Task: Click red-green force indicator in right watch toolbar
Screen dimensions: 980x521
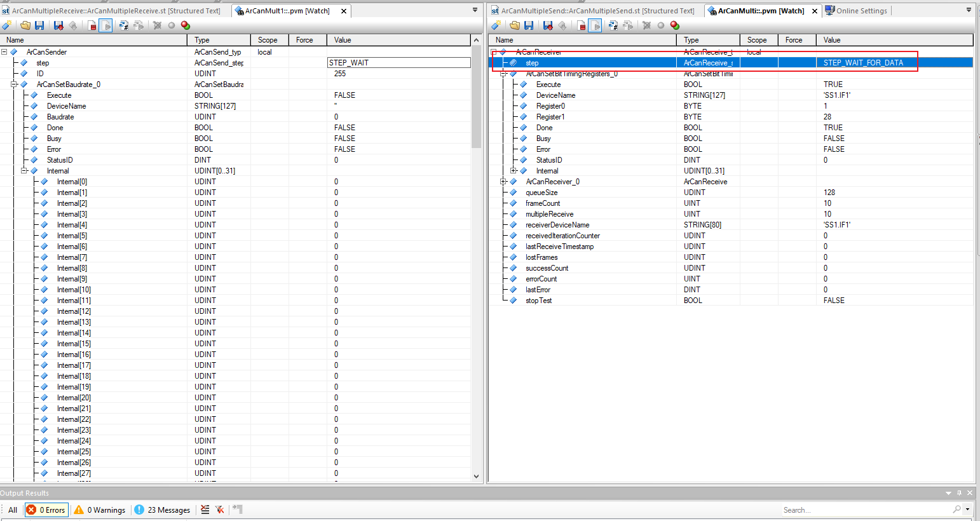Action: tap(675, 25)
